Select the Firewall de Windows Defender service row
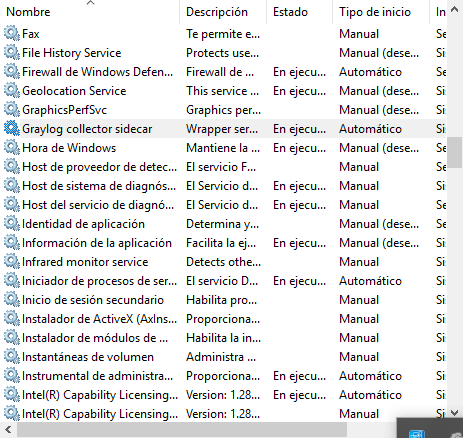The height and width of the screenshot is (438, 463). [x=223, y=72]
